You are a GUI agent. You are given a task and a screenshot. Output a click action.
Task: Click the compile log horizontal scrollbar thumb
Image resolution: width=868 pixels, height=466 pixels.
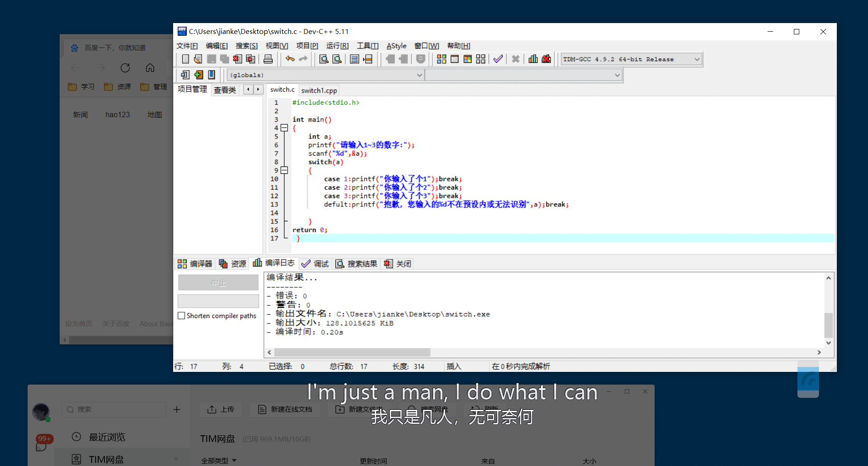(x=352, y=352)
